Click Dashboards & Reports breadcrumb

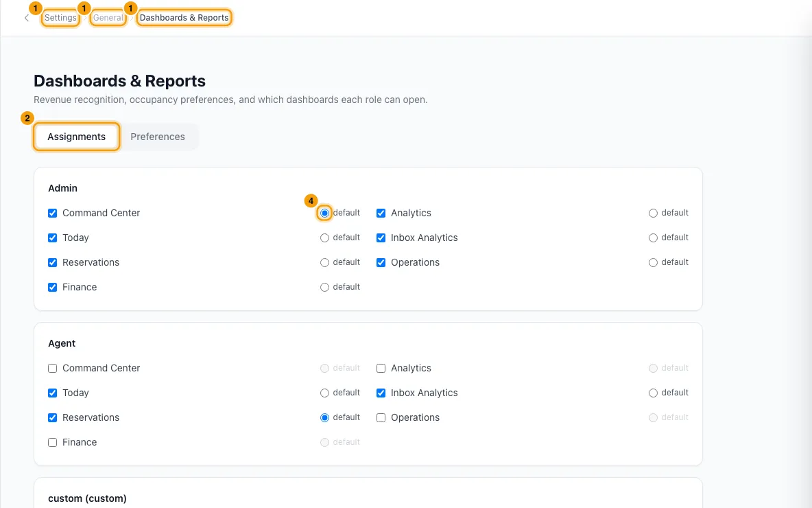point(184,18)
